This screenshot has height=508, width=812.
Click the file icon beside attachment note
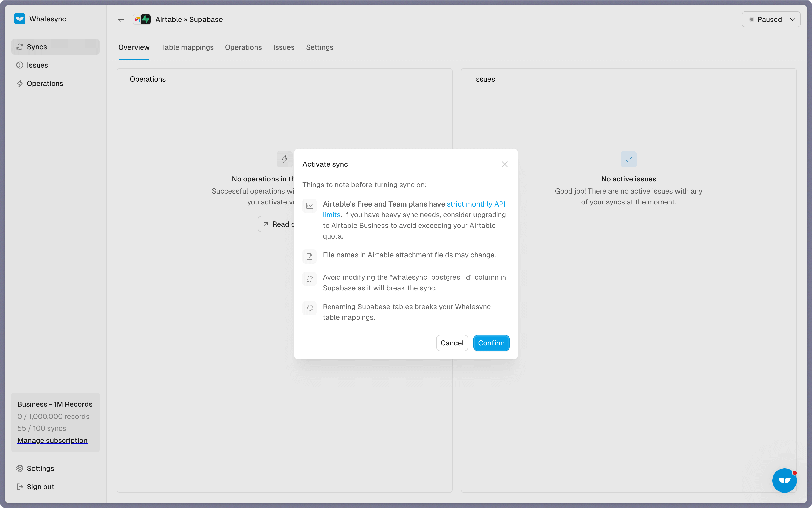pos(309,257)
